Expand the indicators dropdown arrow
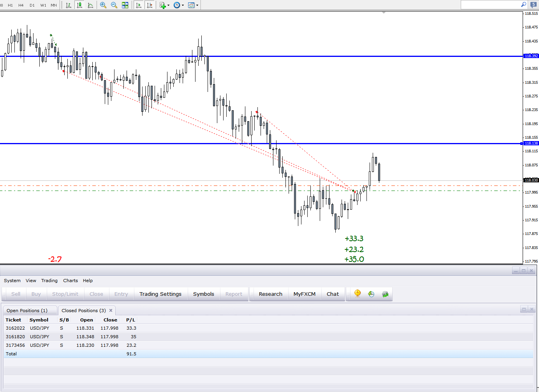This screenshot has height=392, width=539. [169, 5]
